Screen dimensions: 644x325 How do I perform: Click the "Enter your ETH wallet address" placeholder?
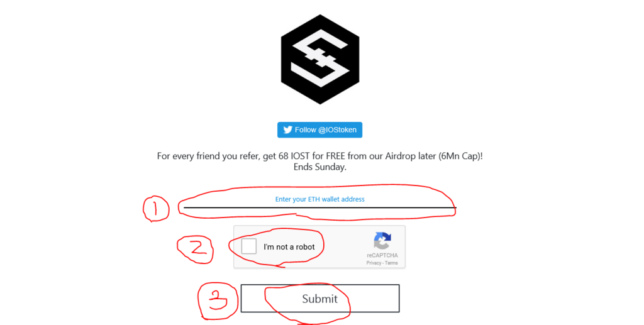pyautogui.click(x=320, y=199)
